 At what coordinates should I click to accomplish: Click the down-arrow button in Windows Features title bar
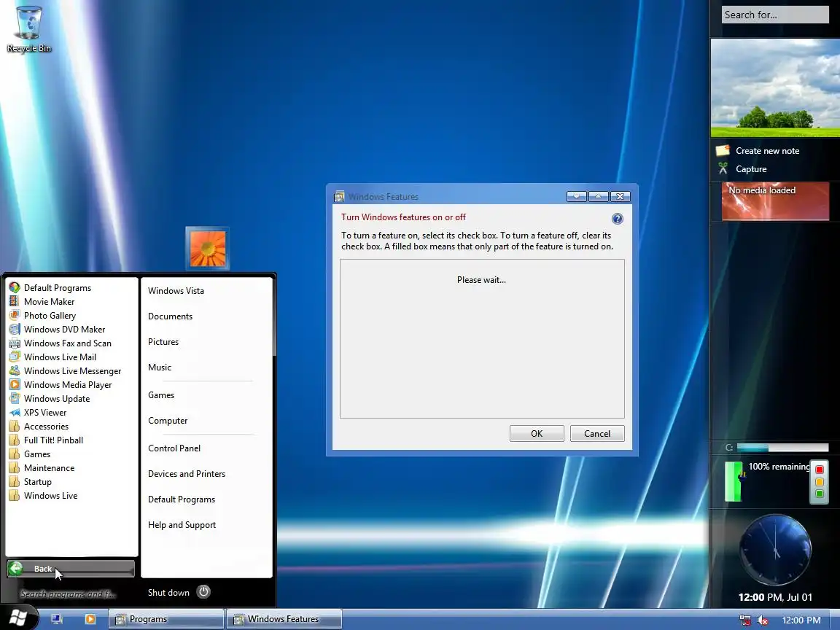click(x=577, y=197)
